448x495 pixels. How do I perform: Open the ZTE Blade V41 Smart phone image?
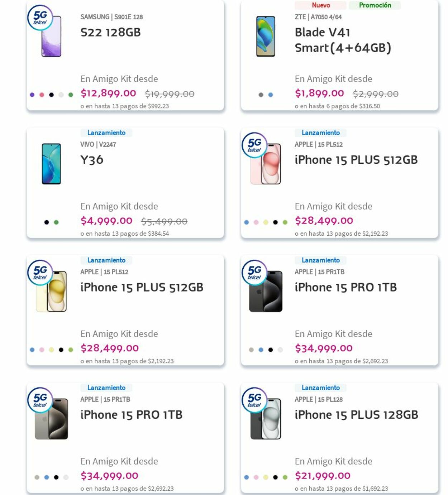click(x=266, y=36)
